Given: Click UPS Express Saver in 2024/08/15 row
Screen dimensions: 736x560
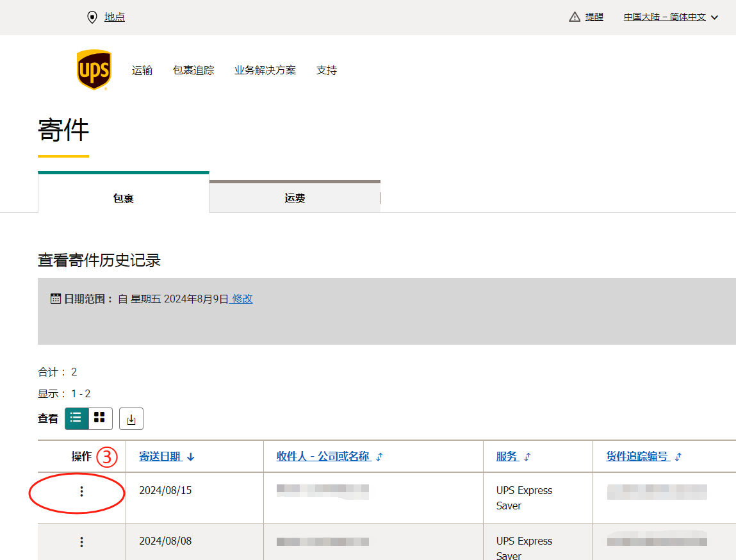Looking at the screenshot, I should tap(525, 498).
